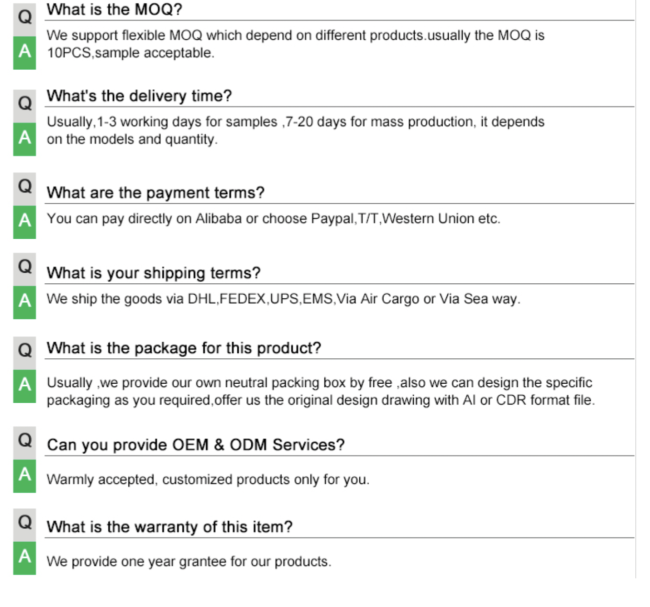Click the Q icon beside the OEM & ODM question
Image resolution: width=650 pixels, height=607 pixels.
tap(24, 442)
